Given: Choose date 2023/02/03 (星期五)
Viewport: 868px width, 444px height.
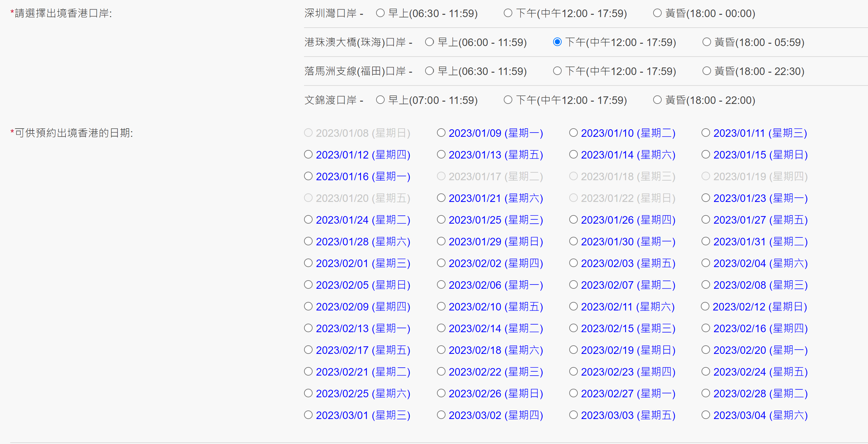Looking at the screenshot, I should (x=573, y=263).
